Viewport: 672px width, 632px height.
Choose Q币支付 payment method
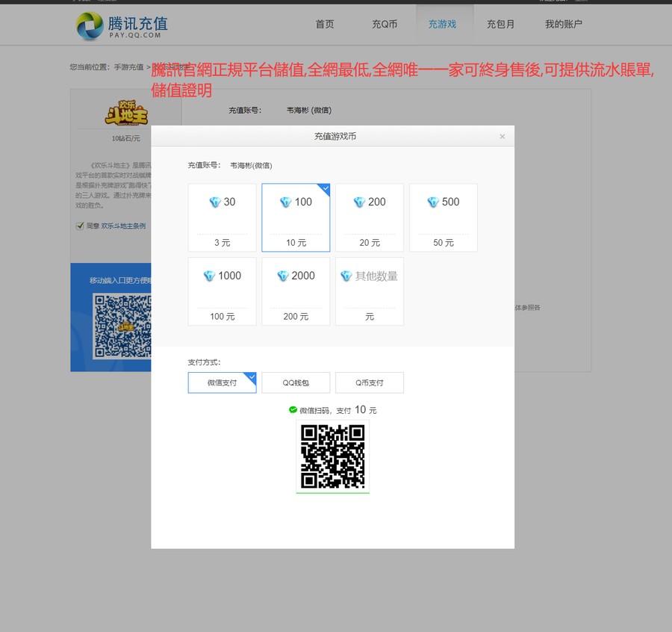point(370,382)
